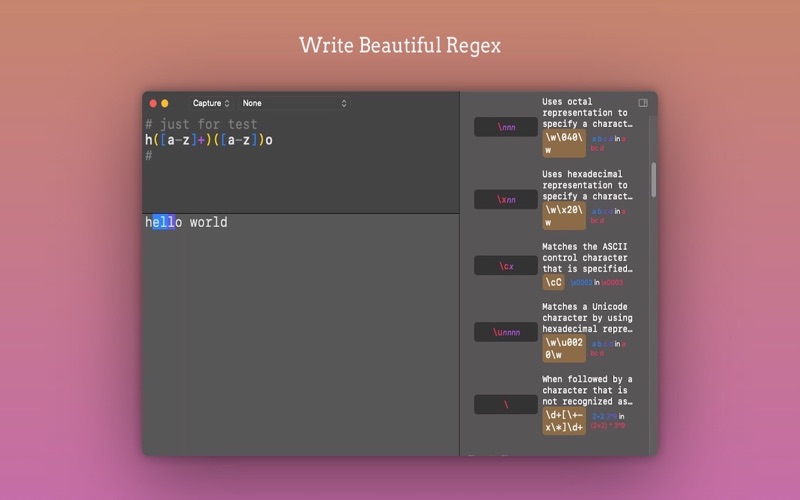
Task: Click the \cC example pattern
Action: pos(554,282)
